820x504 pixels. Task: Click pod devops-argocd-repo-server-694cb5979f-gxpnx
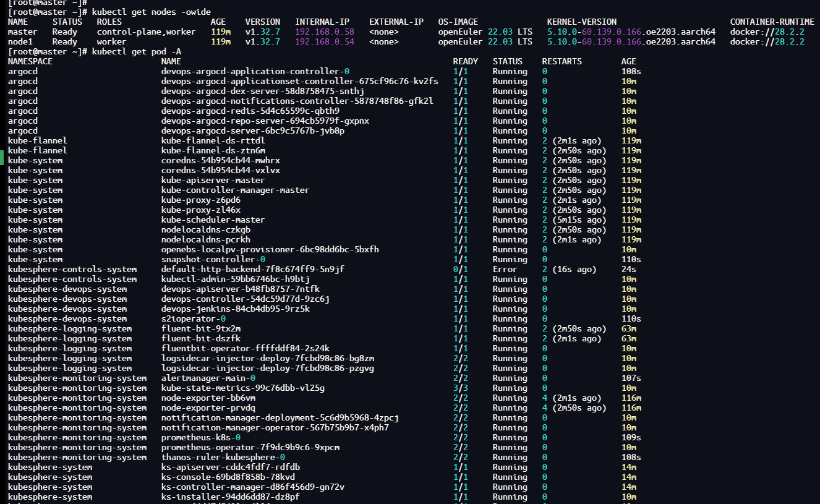pos(265,121)
